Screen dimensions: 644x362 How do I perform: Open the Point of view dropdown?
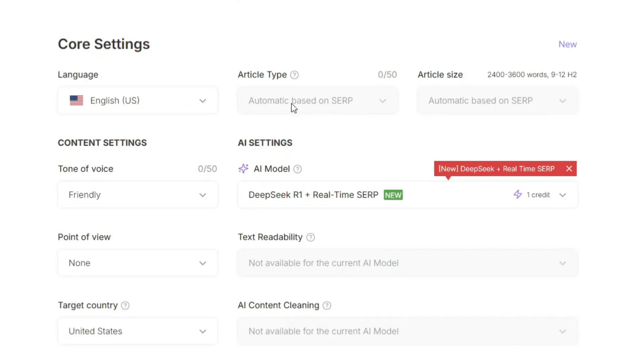coord(138,263)
